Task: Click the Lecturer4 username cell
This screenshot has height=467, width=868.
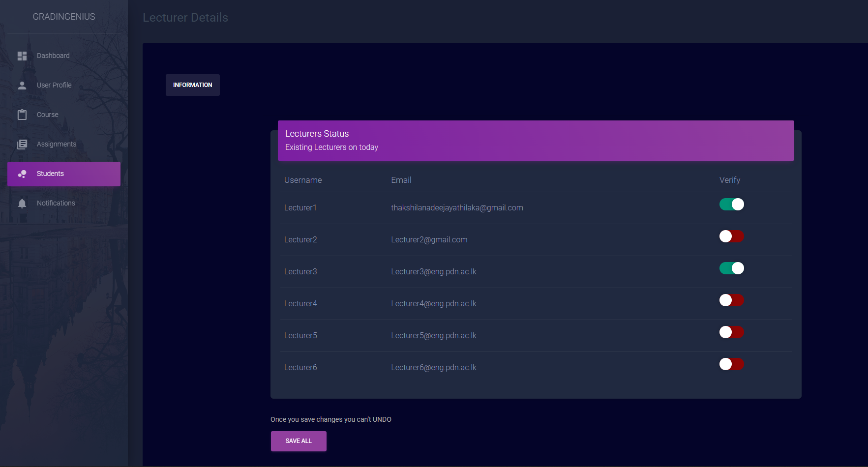Action: tap(300, 304)
